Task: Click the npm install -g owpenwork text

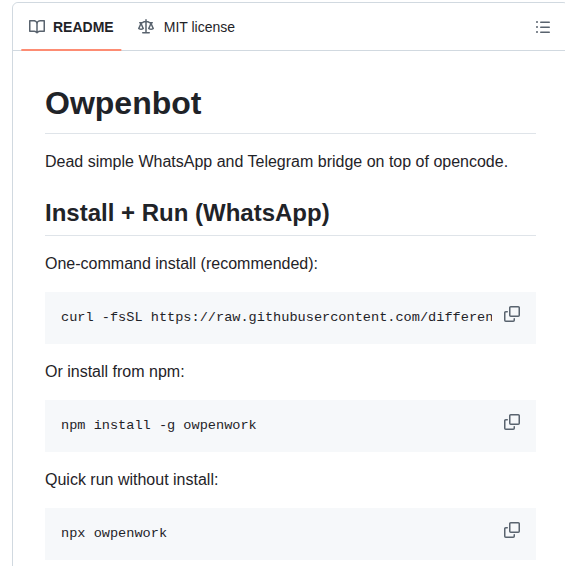Action: tap(158, 425)
